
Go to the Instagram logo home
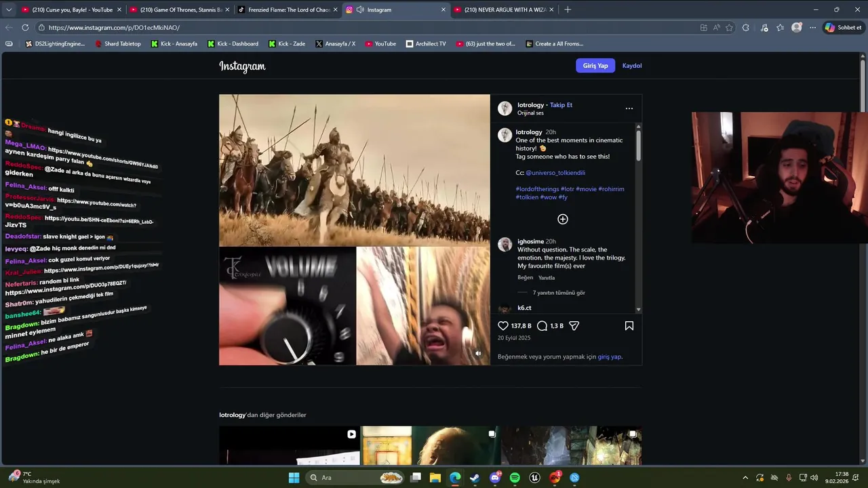pos(242,66)
